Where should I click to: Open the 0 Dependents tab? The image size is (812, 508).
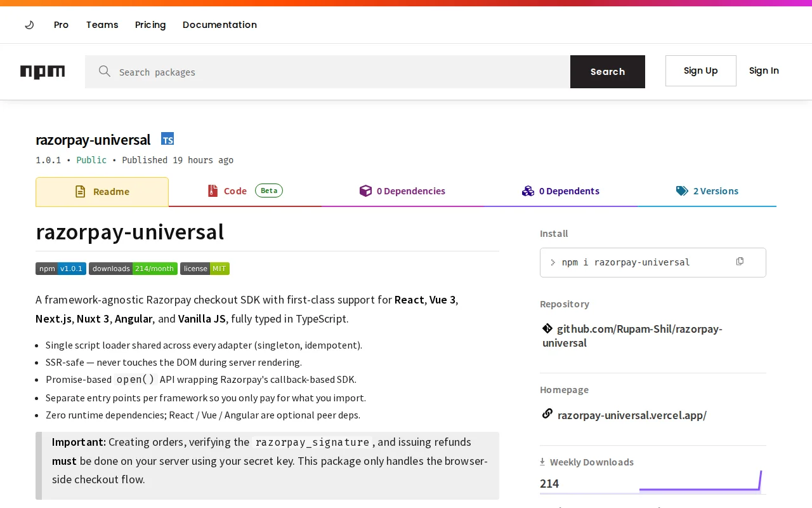pyautogui.click(x=561, y=191)
